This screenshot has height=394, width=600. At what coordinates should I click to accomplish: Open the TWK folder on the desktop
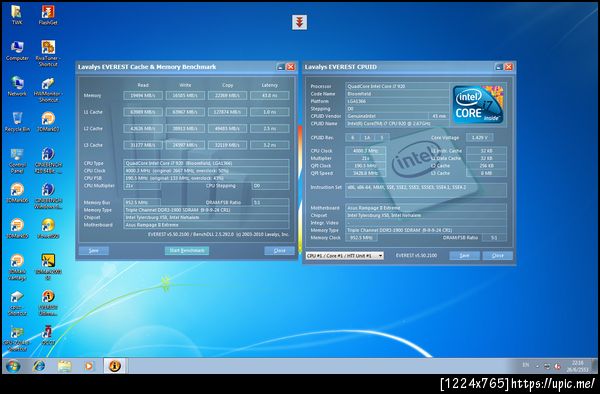pos(16,15)
